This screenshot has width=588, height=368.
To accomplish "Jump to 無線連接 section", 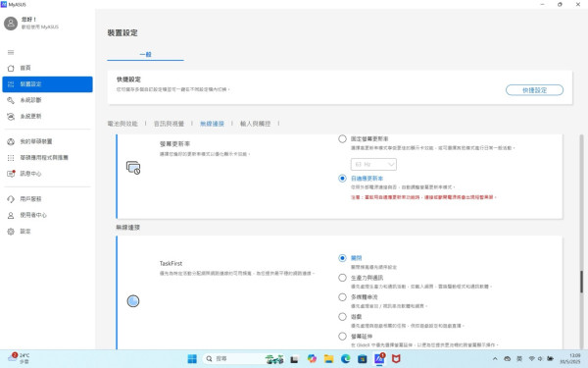I will [212, 124].
